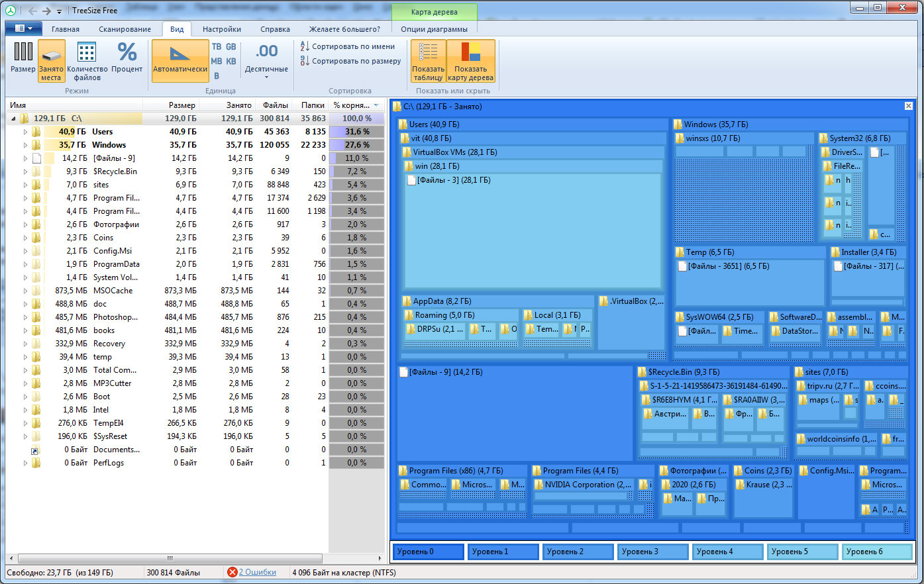Open the quick access toolbar dropdown
This screenshot has width=924, height=584.
click(59, 11)
